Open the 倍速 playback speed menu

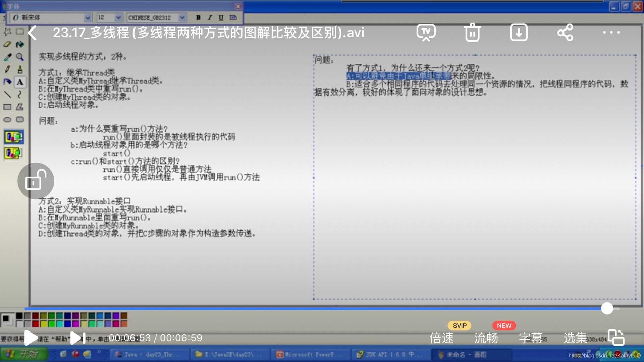441,338
